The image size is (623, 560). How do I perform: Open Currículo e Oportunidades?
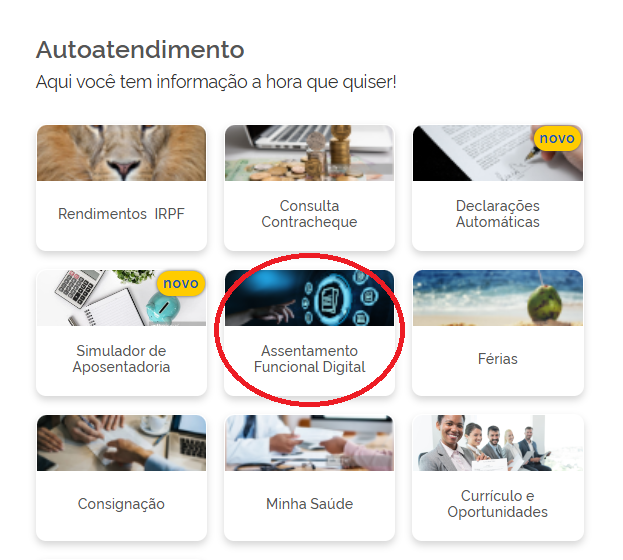coord(498,478)
